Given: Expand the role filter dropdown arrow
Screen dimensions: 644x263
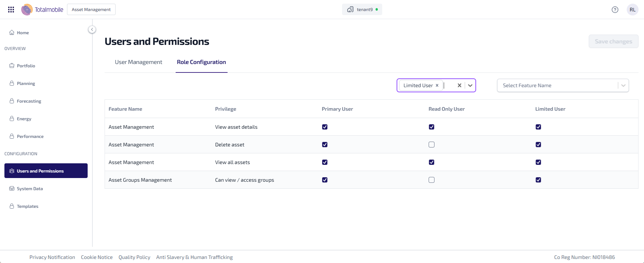Looking at the screenshot, I should pos(470,85).
